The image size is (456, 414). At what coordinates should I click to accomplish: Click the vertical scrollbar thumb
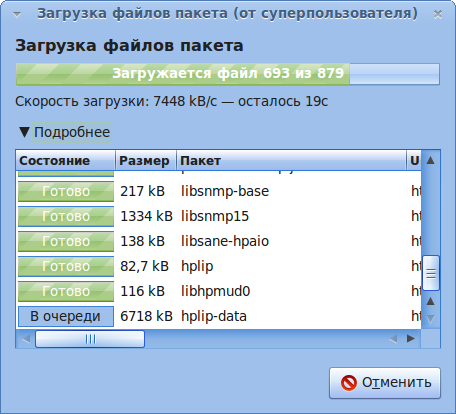[431, 273]
